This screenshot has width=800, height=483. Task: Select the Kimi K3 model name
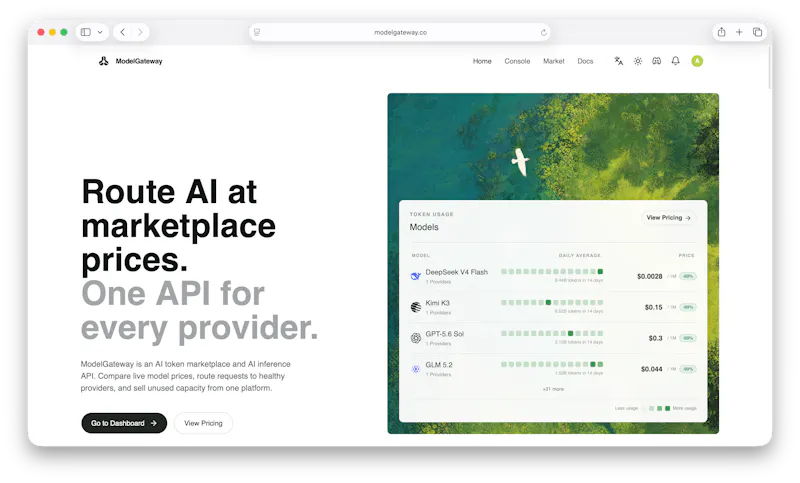[x=438, y=303]
